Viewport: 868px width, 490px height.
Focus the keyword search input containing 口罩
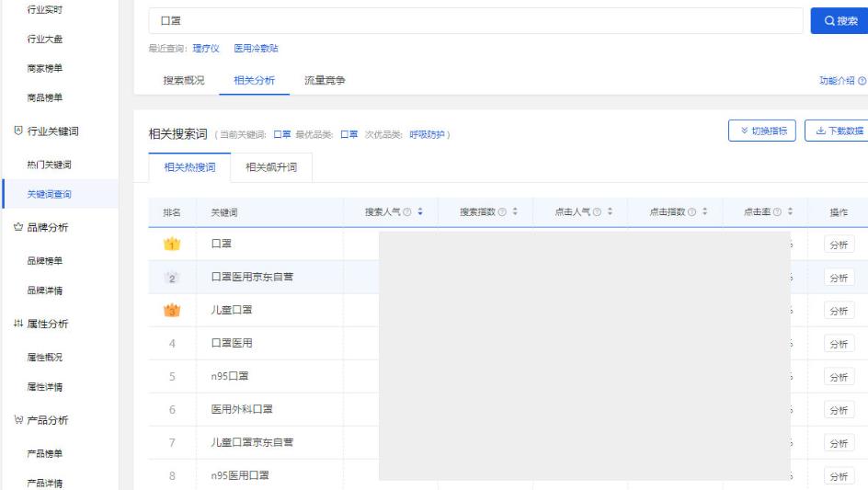click(475, 21)
